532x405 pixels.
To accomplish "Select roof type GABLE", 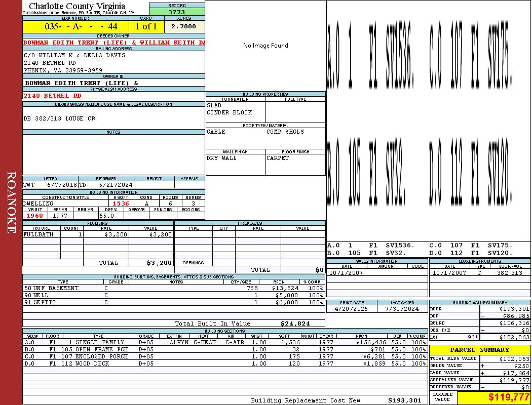I will click(216, 132).
